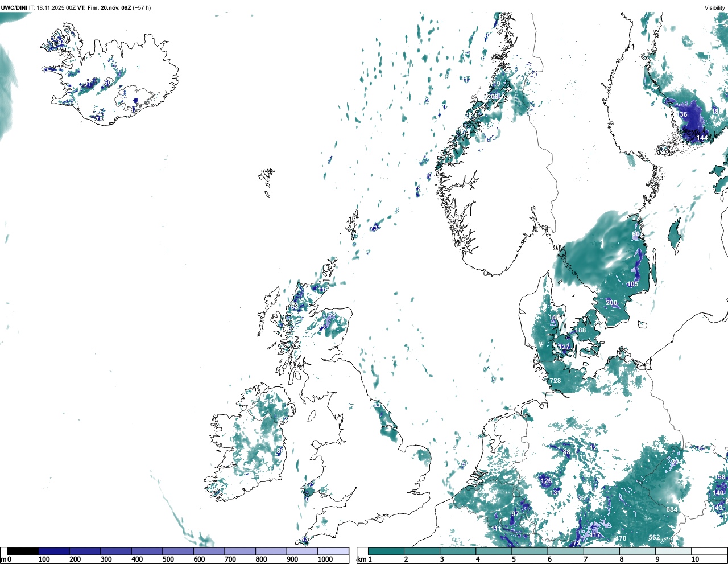Image resolution: width=728 pixels, height=564 pixels.
Task: Click the forecast offset "(+57 h)"
Action: click(x=142, y=8)
